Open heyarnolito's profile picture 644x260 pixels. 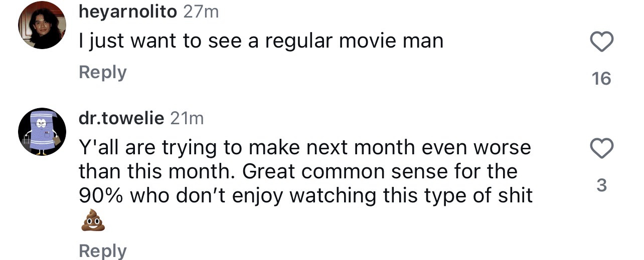click(42, 25)
